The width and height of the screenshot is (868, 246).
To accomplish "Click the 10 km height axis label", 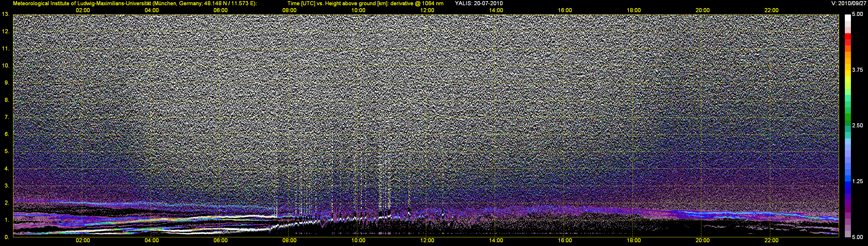I will tap(5, 65).
